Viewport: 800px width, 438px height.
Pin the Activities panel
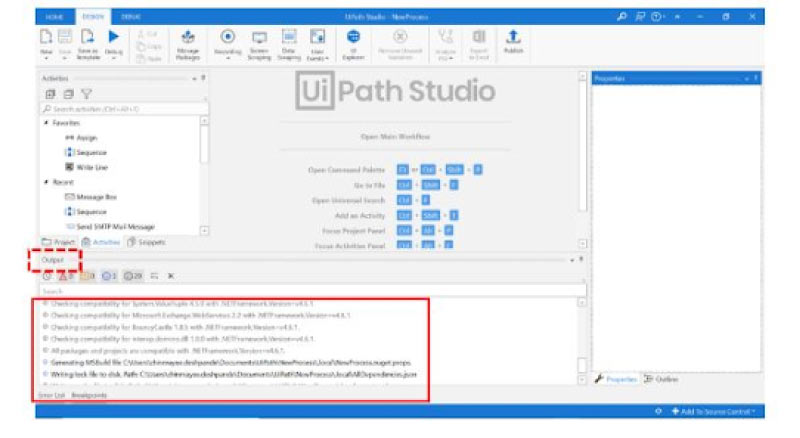(x=203, y=78)
